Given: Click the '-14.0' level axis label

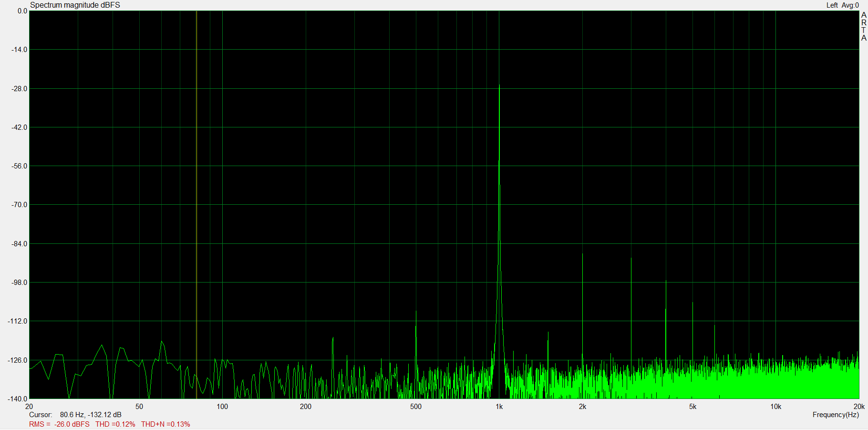Looking at the screenshot, I should (x=20, y=50).
